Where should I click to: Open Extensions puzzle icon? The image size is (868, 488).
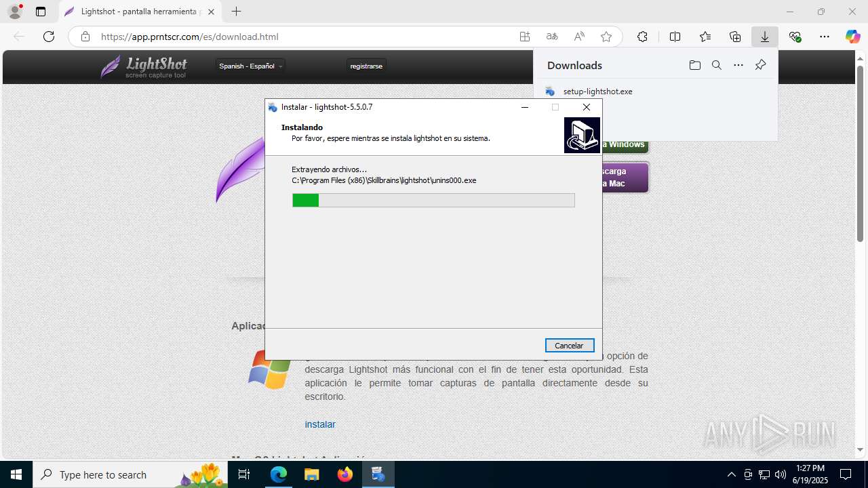[x=642, y=37]
